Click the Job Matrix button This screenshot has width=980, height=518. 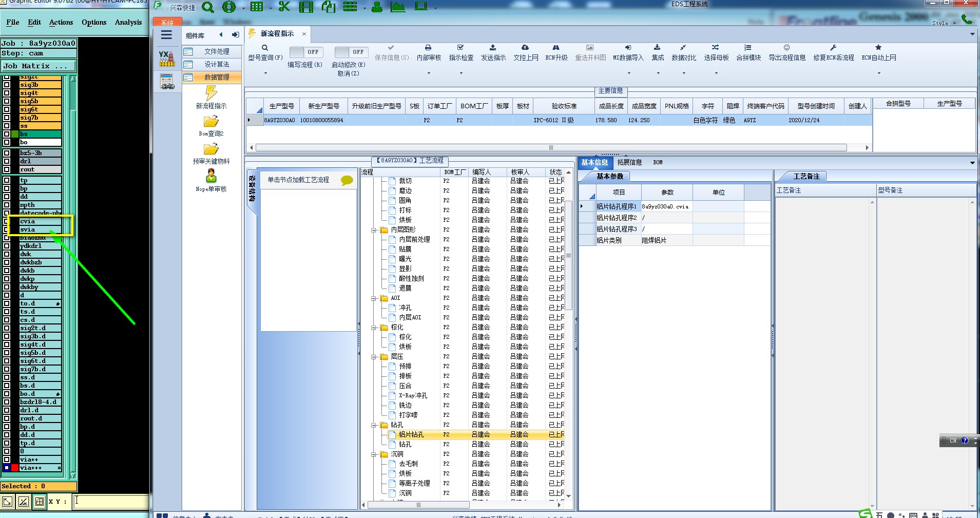tap(39, 66)
